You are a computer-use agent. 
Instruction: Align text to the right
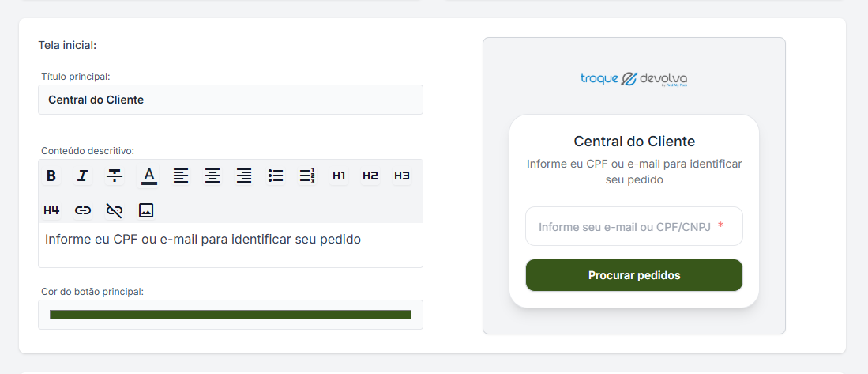point(244,176)
